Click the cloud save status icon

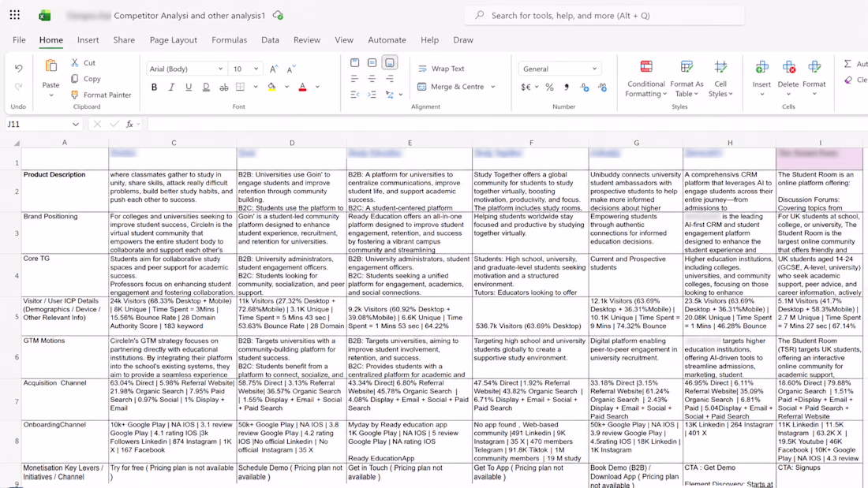278,16
